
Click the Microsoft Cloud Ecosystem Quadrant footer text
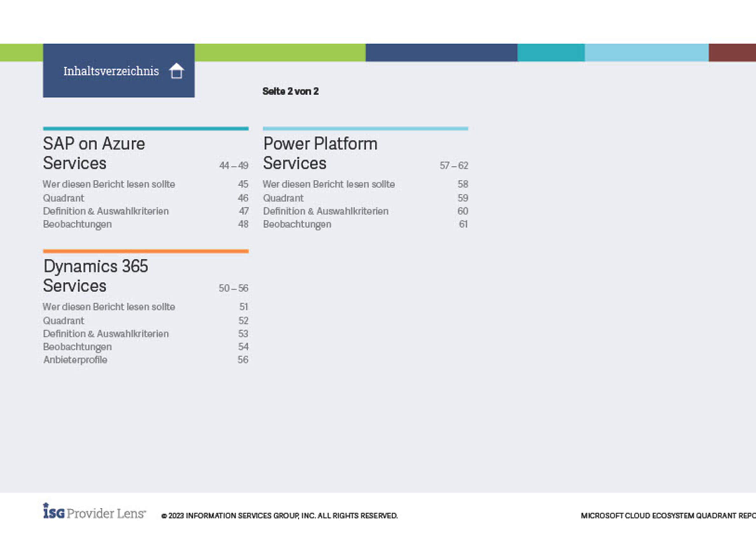pos(668,516)
